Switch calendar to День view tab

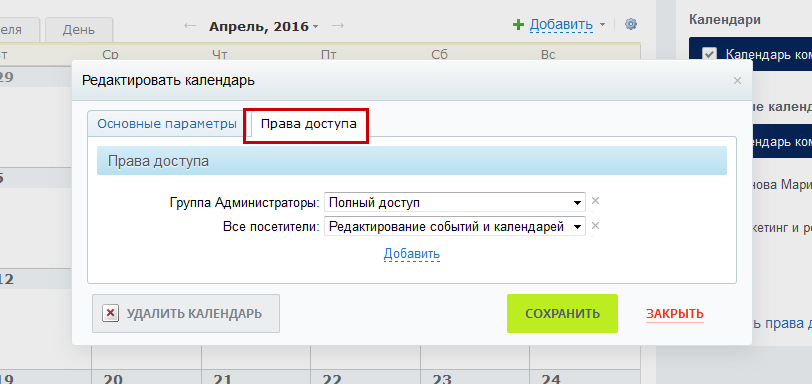pyautogui.click(x=79, y=29)
